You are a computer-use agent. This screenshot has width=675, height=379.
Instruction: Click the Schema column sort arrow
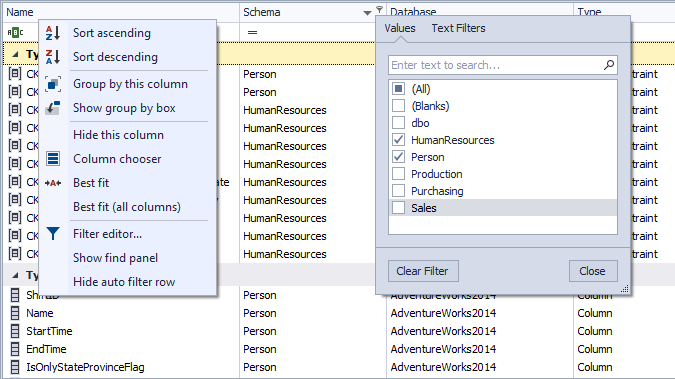[367, 13]
